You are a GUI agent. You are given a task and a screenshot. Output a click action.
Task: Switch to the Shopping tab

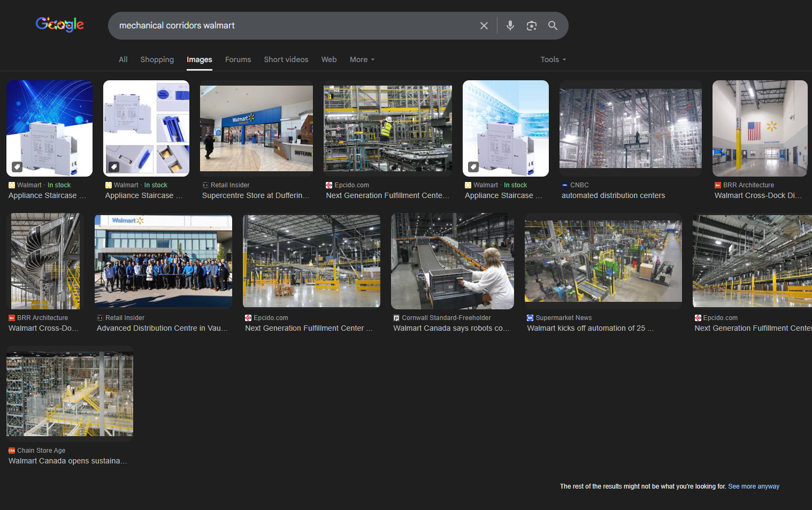coord(157,59)
